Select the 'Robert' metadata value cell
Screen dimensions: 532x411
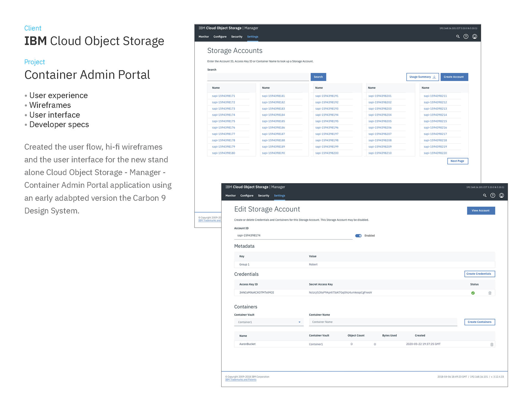click(313, 265)
